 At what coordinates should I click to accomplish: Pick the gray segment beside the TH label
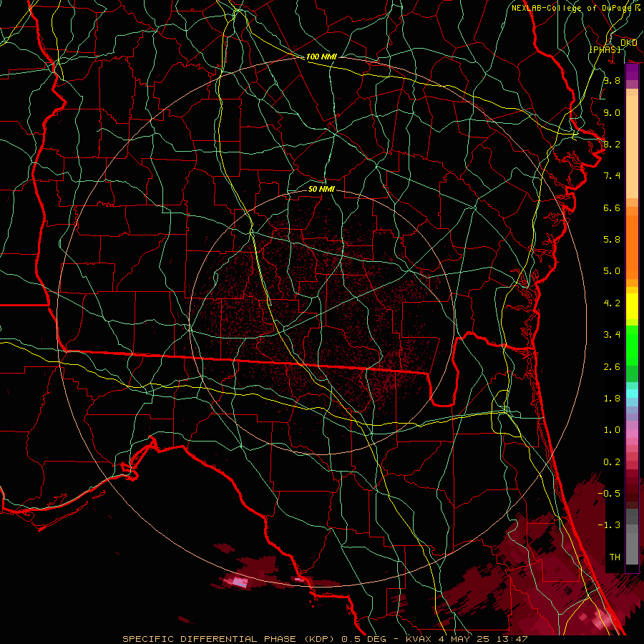coord(632,548)
